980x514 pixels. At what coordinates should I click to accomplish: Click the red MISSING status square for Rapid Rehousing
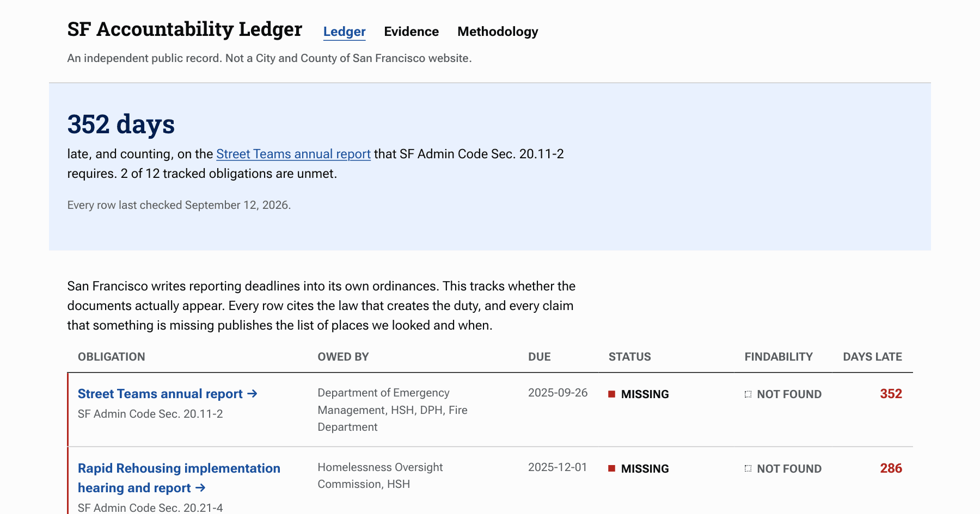(612, 469)
